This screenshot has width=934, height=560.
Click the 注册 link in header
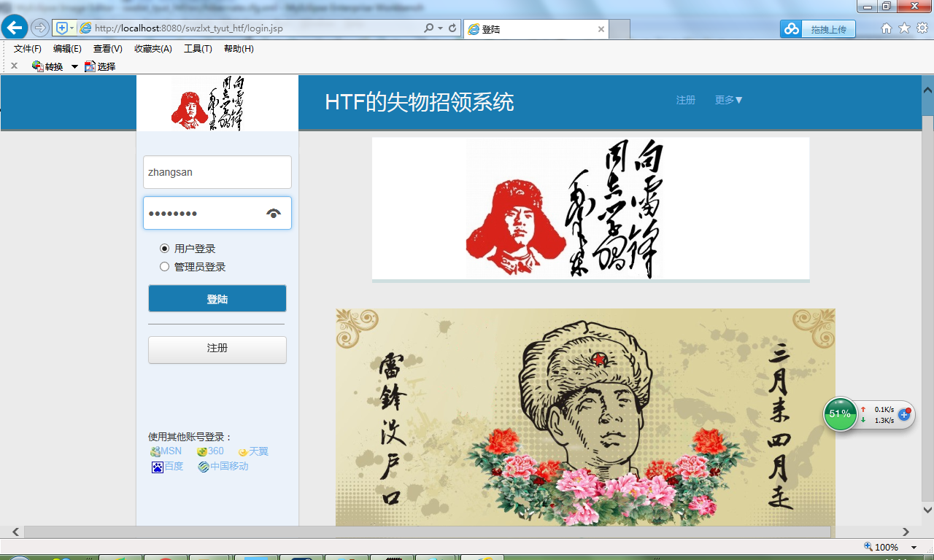coord(686,100)
